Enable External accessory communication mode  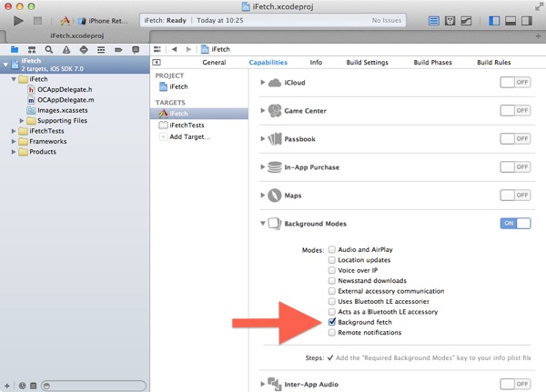point(332,291)
